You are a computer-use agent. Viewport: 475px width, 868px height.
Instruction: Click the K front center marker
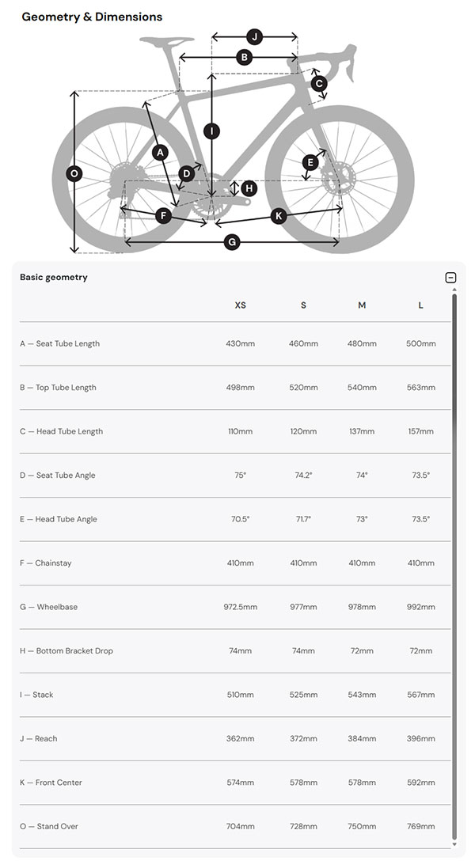(278, 214)
